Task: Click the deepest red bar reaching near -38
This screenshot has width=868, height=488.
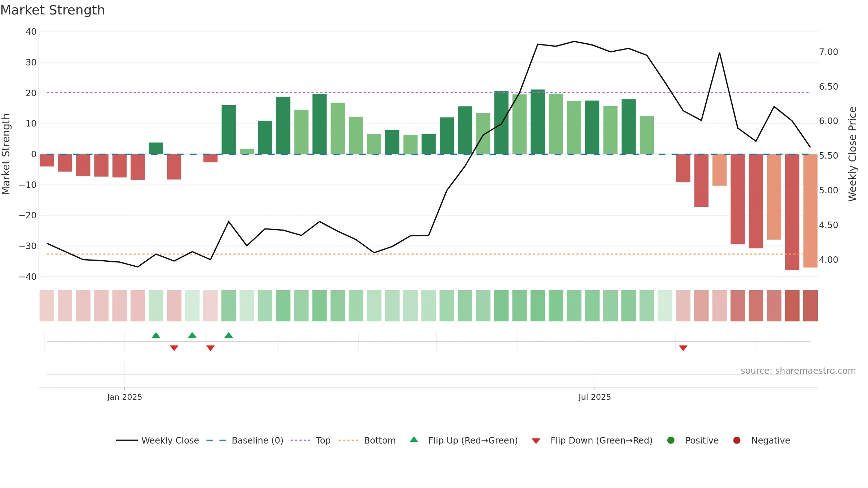Action: (792, 212)
